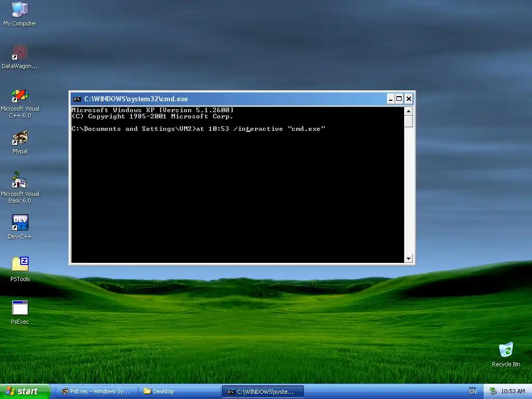
Task: Switch to the Desktop folder taskbar button
Action: [180, 392]
